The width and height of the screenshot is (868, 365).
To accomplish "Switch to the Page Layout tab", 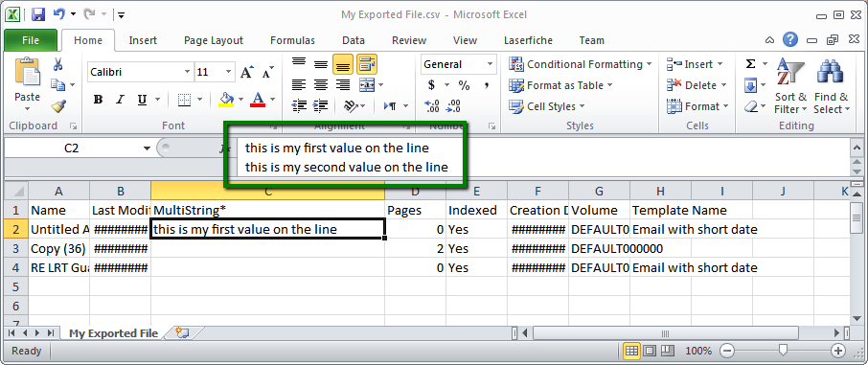I will 214,40.
